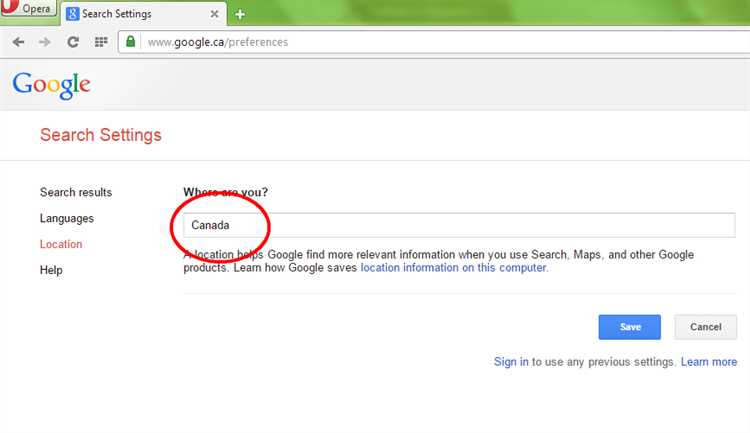This screenshot has height=433, width=750.
Task: Open 'location information on this computer' link
Action: (x=453, y=268)
